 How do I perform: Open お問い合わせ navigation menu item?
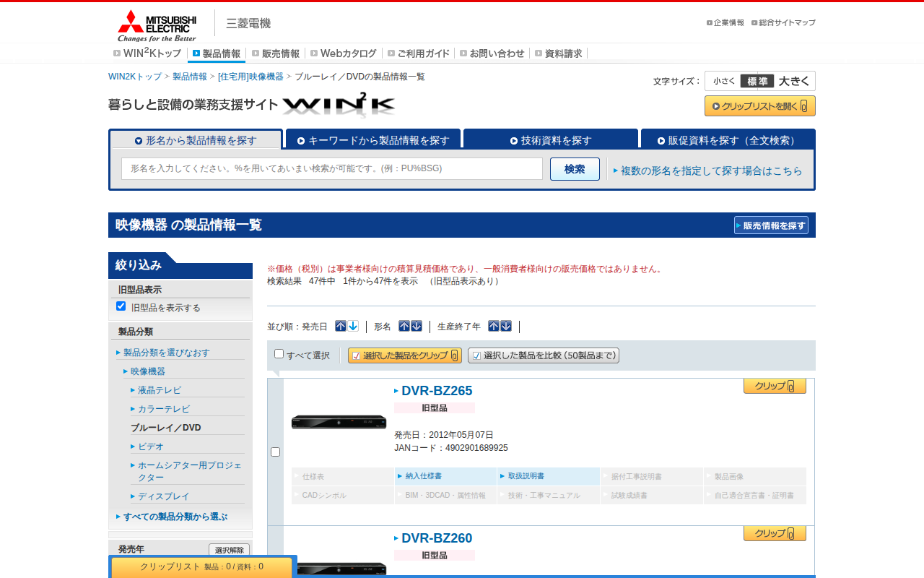[492, 53]
